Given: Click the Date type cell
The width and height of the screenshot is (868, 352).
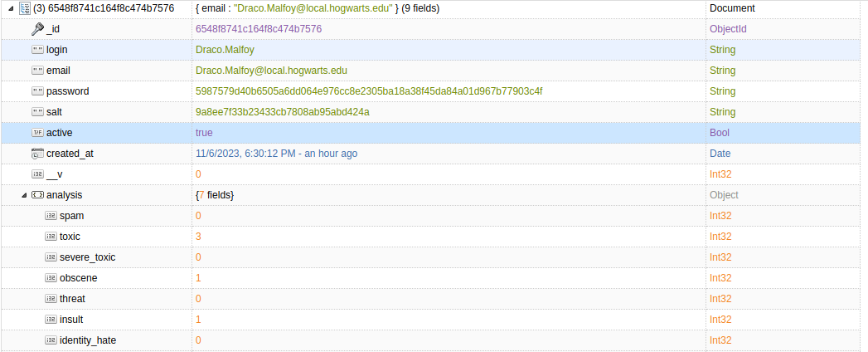Looking at the screenshot, I should pos(720,154).
